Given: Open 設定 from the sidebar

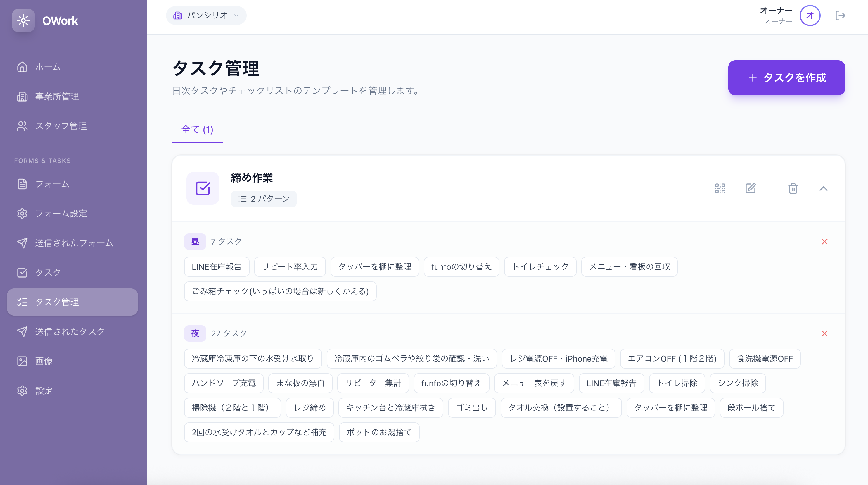Looking at the screenshot, I should click(x=44, y=391).
